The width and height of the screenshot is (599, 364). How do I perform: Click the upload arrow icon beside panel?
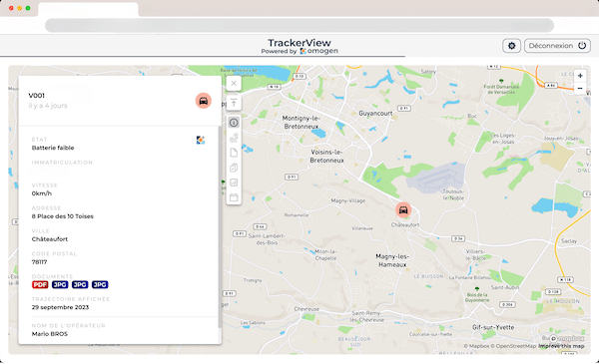234,103
